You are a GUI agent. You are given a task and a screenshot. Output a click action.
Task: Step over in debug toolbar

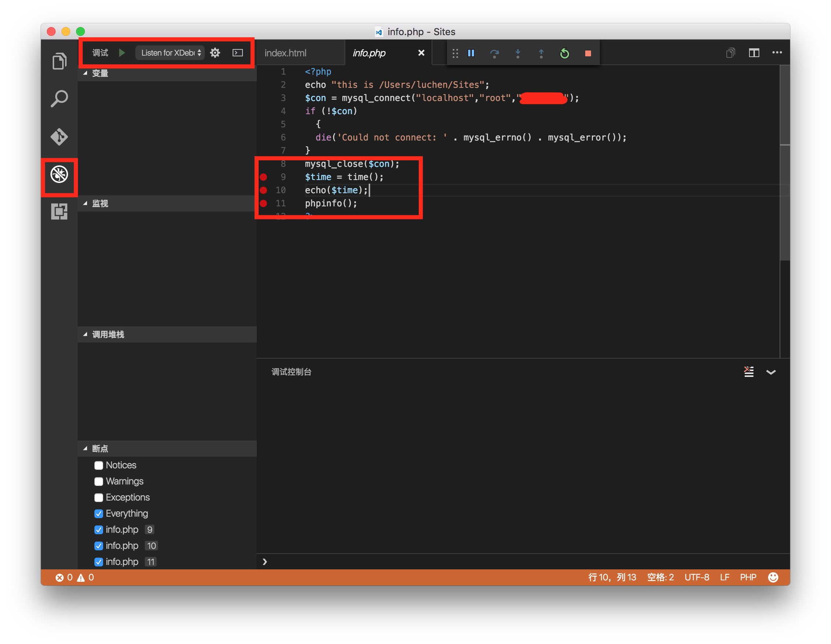coord(494,53)
